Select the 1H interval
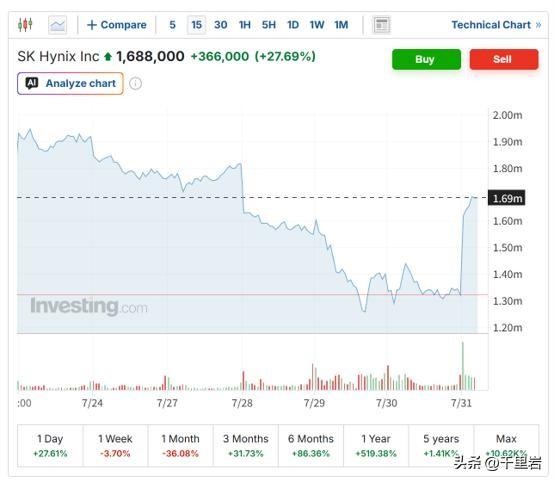Image resolution: width=554 pixels, height=482 pixels. [x=244, y=25]
